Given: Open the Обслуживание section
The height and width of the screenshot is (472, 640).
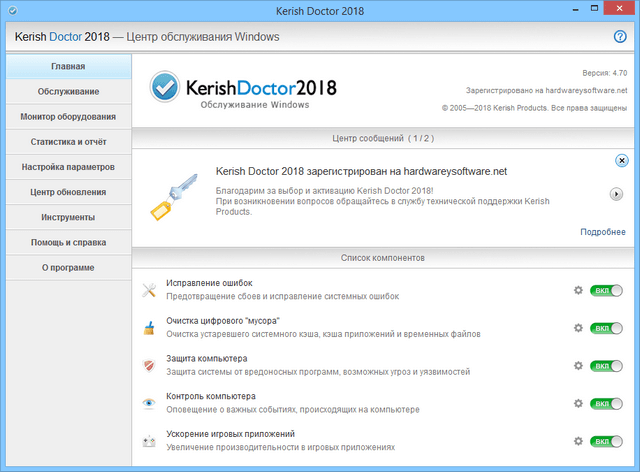Looking at the screenshot, I should point(68,92).
